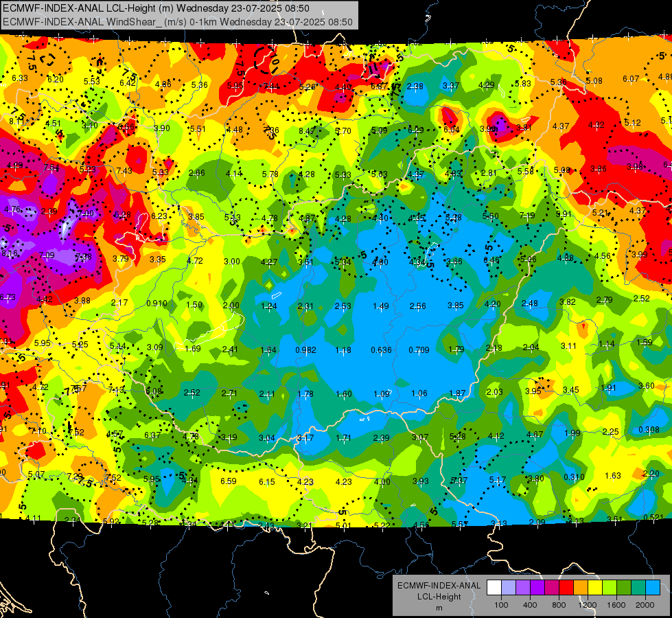Click the lime green legend swatch
672x618 pixels.
[610, 588]
